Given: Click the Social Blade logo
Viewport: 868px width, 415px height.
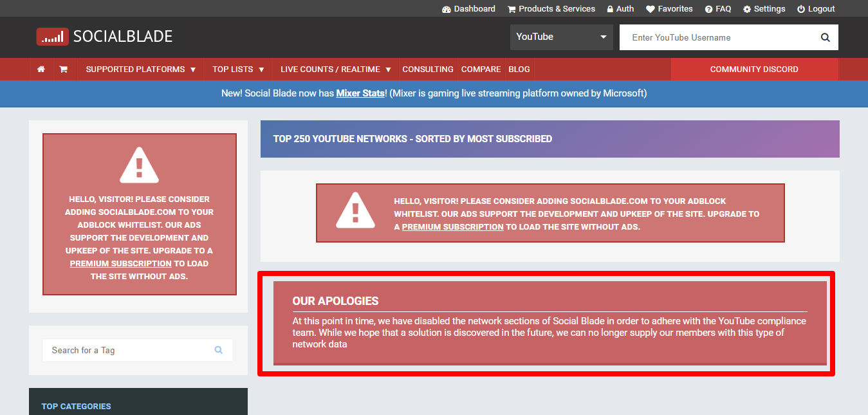Looking at the screenshot, I should (x=104, y=37).
